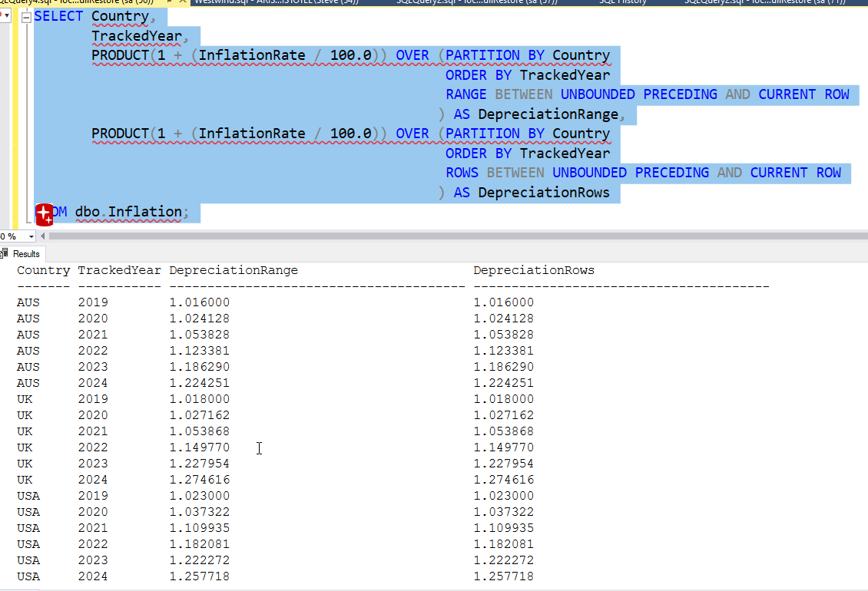Click DepreciationRange value 1.018000
The width and height of the screenshot is (868, 591).
coord(199,399)
